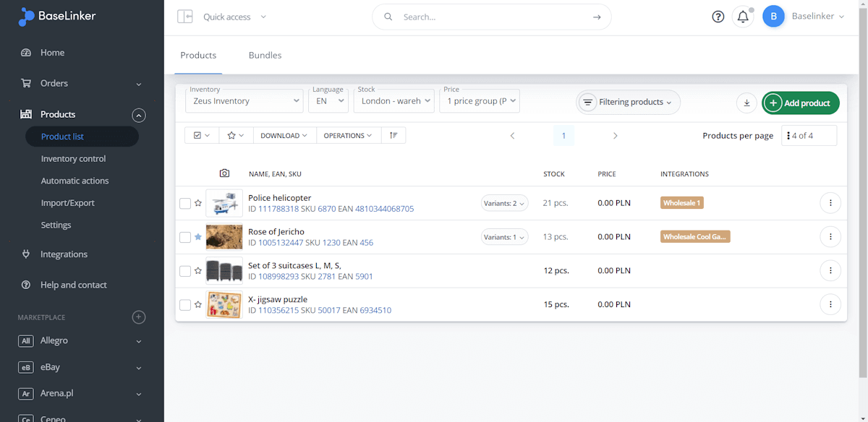Click the Add product button

tap(801, 103)
